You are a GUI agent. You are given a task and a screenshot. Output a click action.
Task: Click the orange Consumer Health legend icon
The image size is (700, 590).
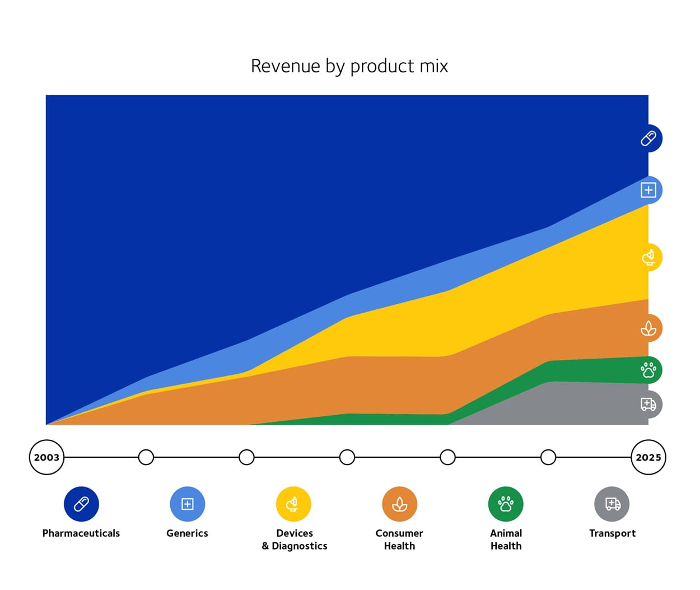(399, 503)
